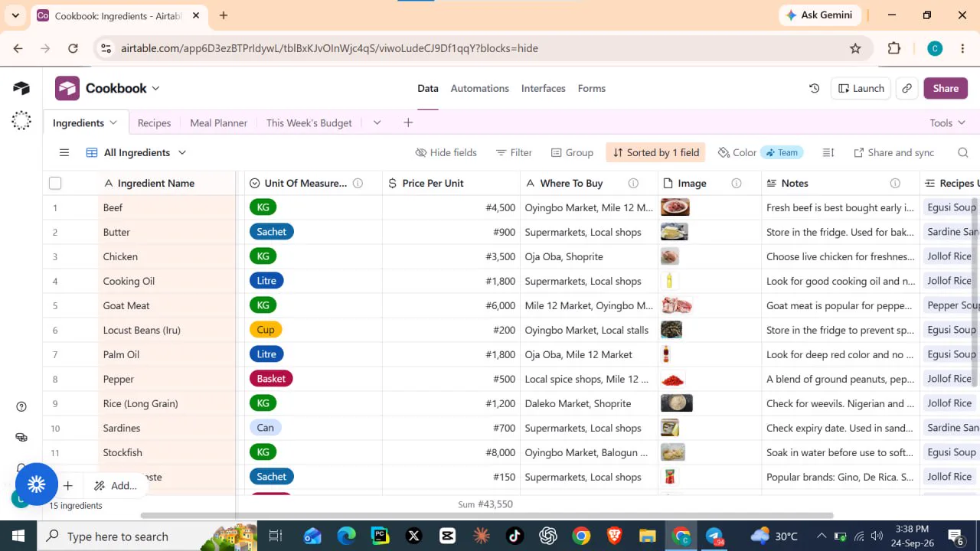Reload the Airtable page

click(73, 48)
